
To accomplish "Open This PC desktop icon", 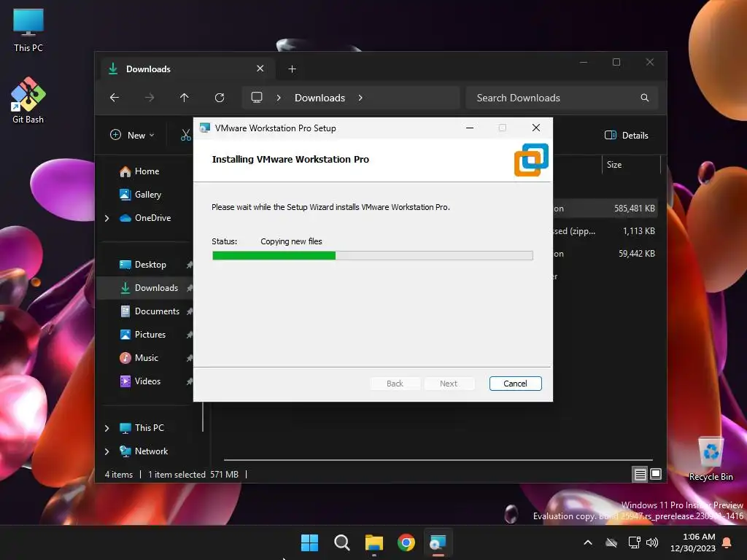I will (x=28, y=29).
